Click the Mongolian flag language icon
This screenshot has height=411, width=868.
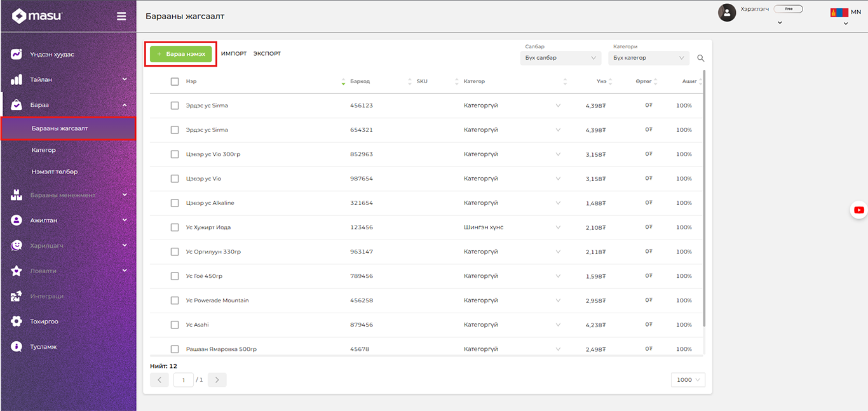(839, 13)
